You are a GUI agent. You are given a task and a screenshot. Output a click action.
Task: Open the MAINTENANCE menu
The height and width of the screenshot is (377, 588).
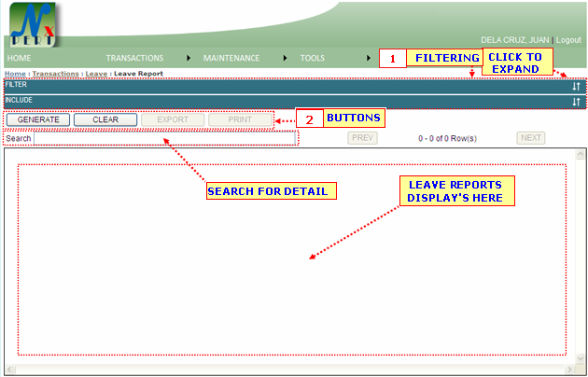pos(231,58)
